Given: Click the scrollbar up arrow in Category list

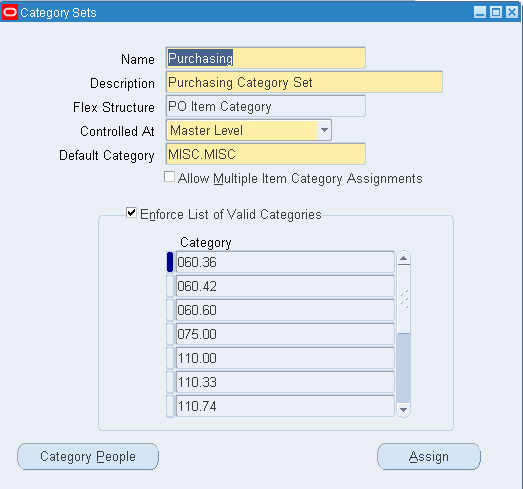Looking at the screenshot, I should click(404, 258).
